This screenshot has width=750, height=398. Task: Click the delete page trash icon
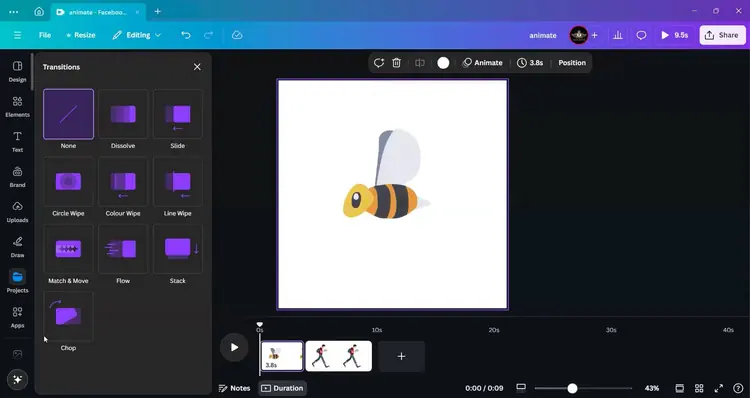pyautogui.click(x=397, y=63)
